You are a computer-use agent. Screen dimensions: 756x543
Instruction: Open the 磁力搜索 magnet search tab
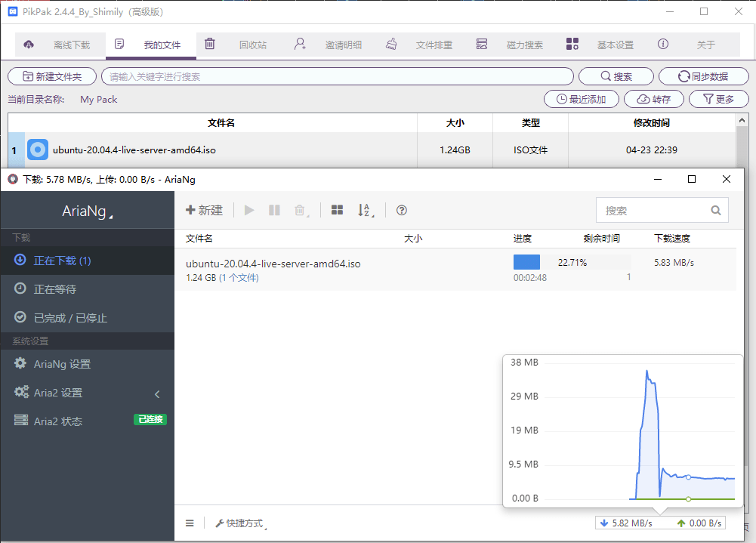tap(514, 45)
